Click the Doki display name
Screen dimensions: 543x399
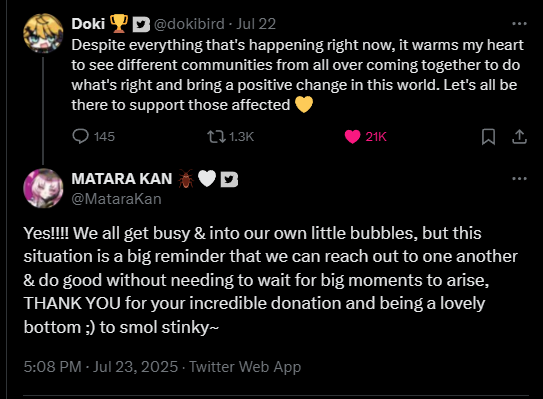point(88,24)
